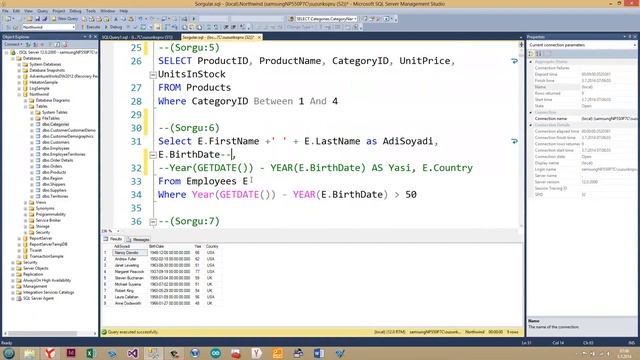
Task: Click the Connect button in Object Explorer
Action: tap(13, 44)
